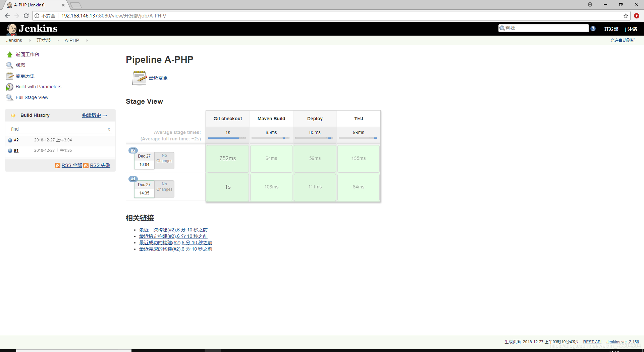644x352 pixels.
Task: Click the notebook icon next to 最近变更
Action: [x=140, y=78]
